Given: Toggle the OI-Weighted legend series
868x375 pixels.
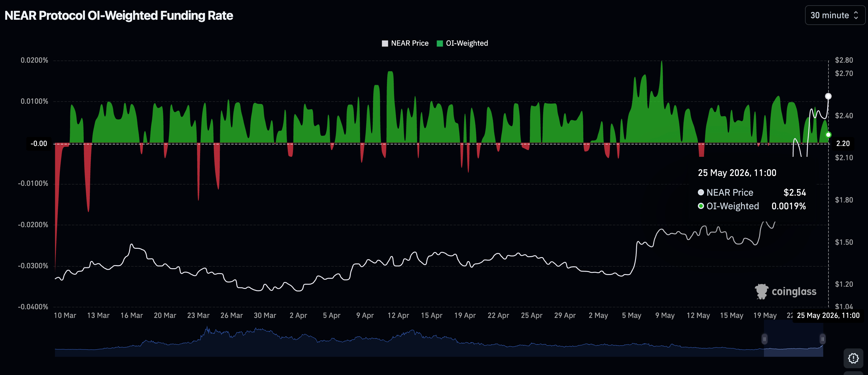Looking at the screenshot, I should click(x=462, y=43).
